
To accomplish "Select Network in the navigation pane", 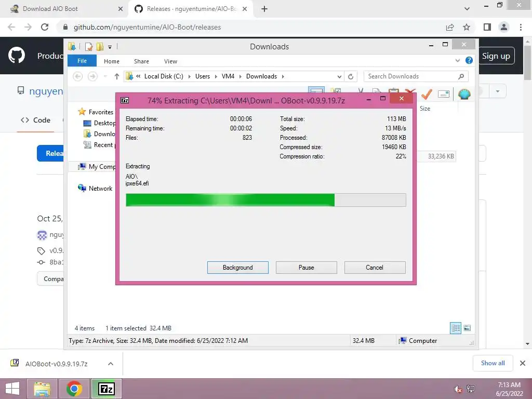I will point(100,188).
